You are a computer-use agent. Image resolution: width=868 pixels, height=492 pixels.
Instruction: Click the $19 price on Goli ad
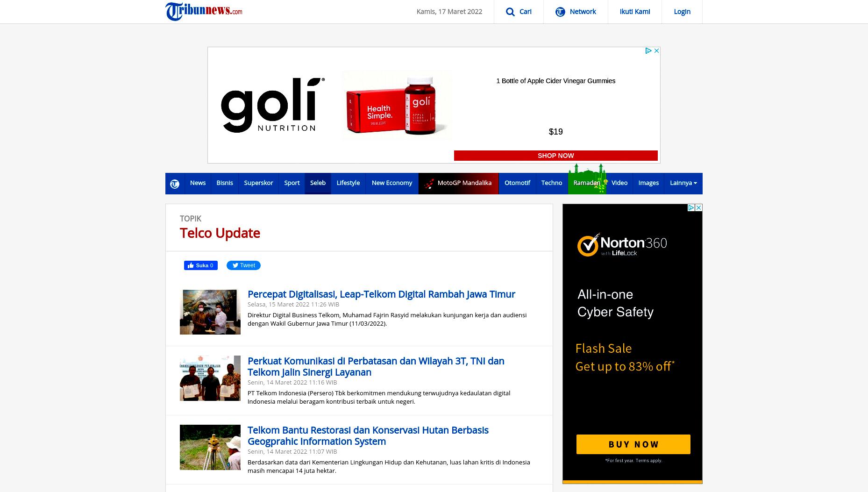pos(555,132)
